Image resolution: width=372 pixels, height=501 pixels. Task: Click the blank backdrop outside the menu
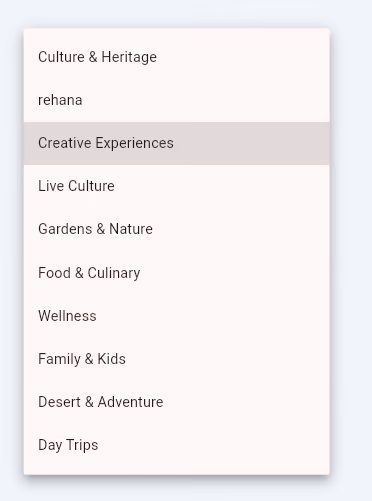click(352, 250)
